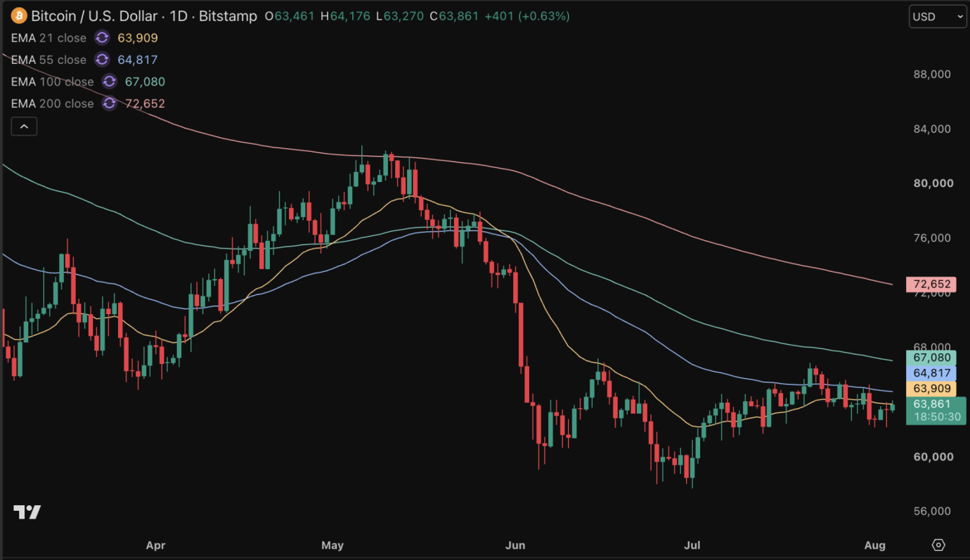This screenshot has height=560, width=970.
Task: Click the May label on the time axis
Action: [x=332, y=545]
